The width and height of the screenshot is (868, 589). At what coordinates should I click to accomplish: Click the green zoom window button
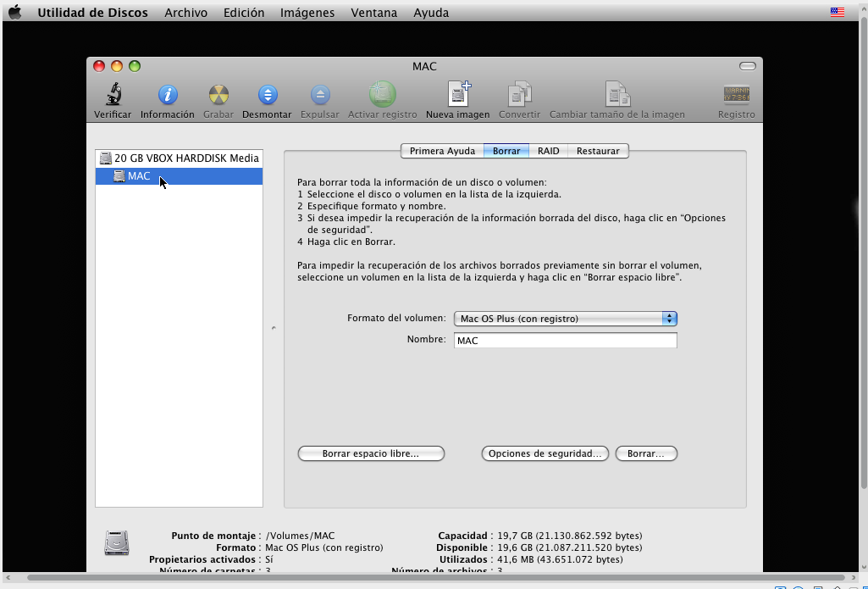(x=135, y=66)
